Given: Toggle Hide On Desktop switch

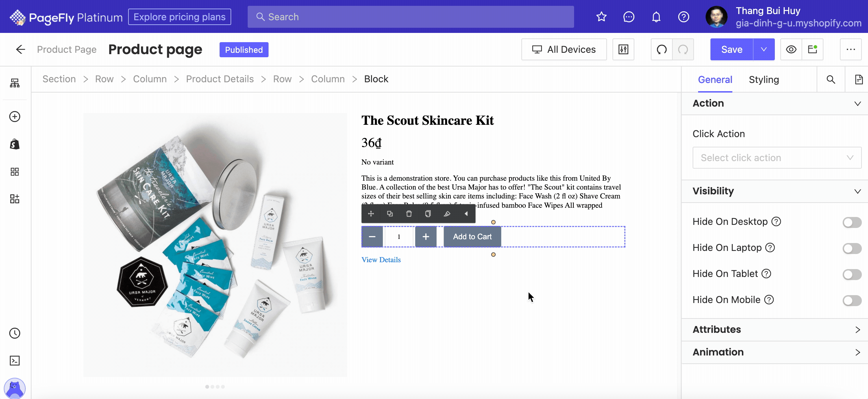Looking at the screenshot, I should coord(852,222).
